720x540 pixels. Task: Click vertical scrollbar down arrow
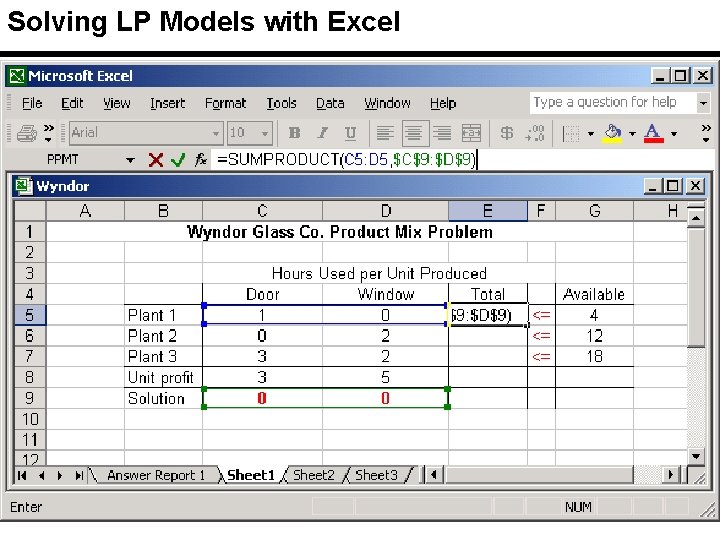[696, 456]
